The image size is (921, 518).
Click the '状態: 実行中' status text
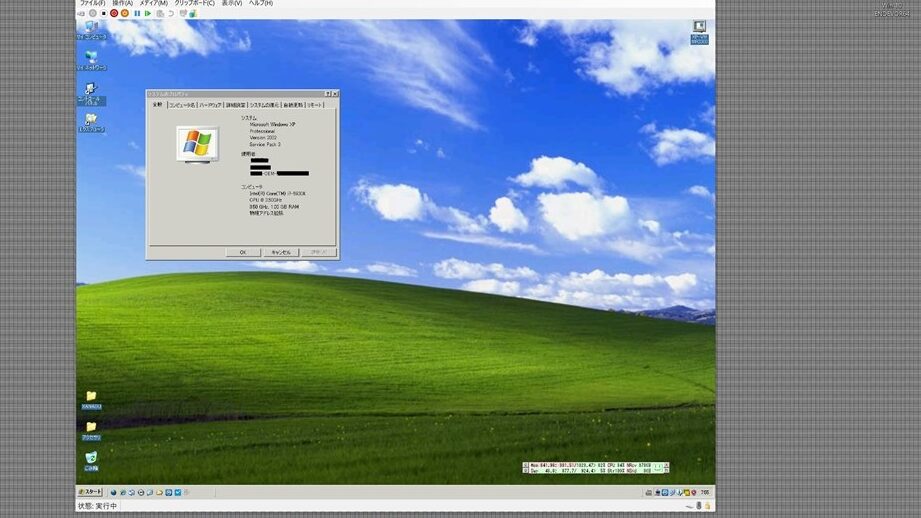[x=98, y=506]
